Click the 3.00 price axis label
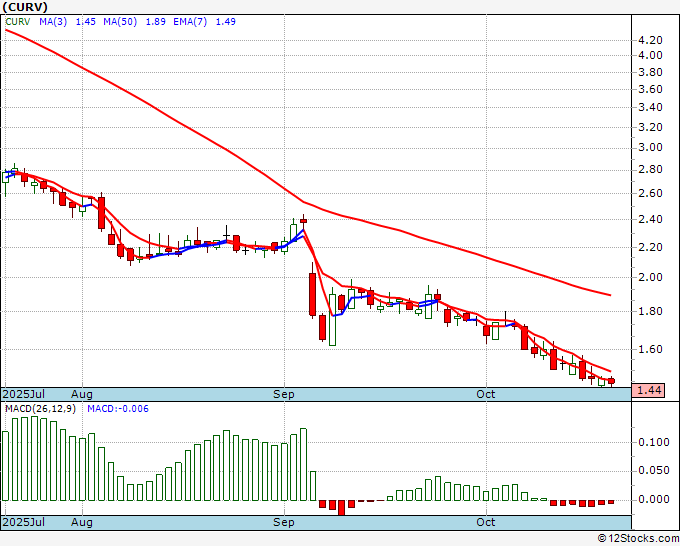The height and width of the screenshot is (546, 680). point(650,147)
